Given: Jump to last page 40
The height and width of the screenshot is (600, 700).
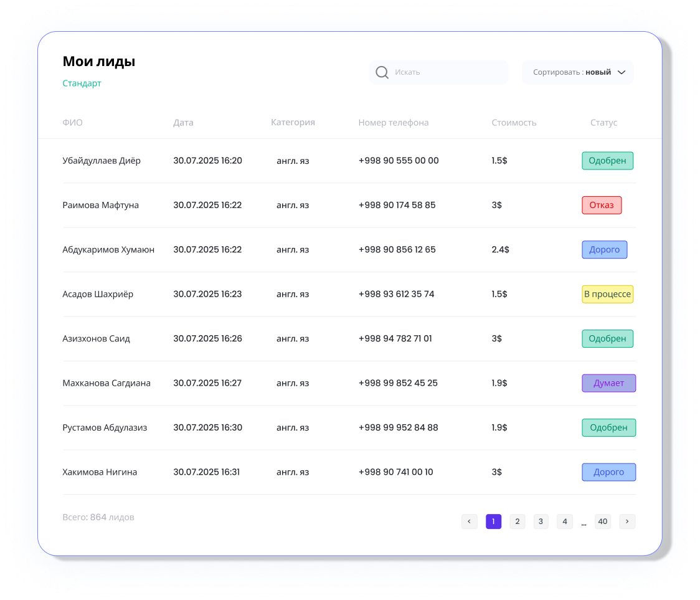Looking at the screenshot, I should coord(602,521).
